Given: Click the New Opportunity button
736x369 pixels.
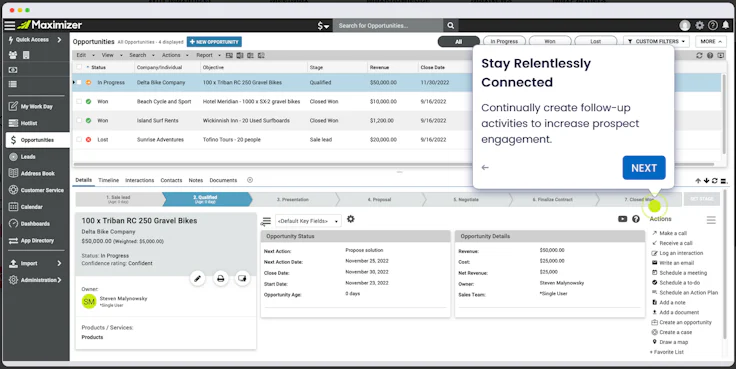Looking at the screenshot, I should point(214,42).
